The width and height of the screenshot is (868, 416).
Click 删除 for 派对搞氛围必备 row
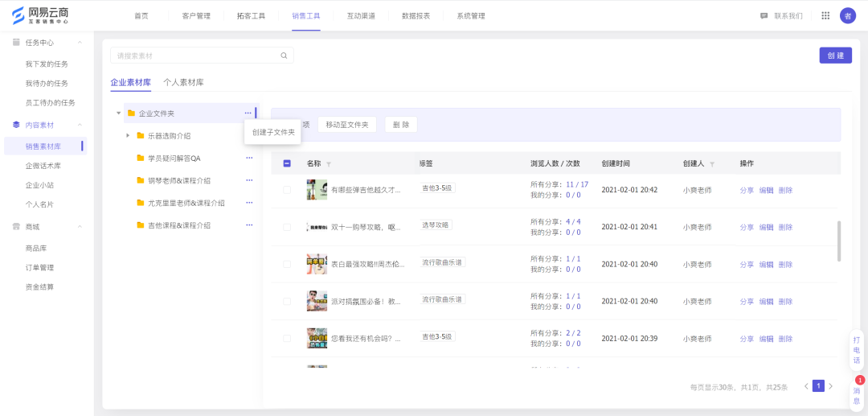tap(785, 301)
